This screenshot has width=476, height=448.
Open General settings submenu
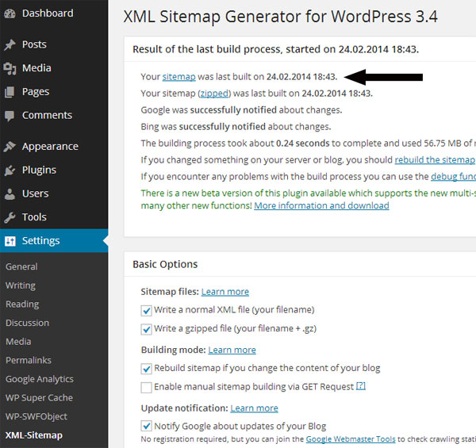click(x=21, y=266)
